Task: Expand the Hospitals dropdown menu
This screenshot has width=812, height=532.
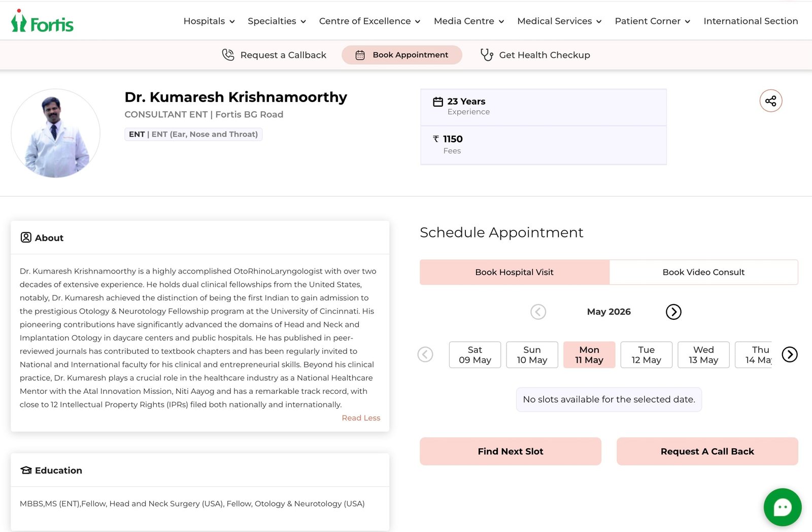Action: click(x=209, y=21)
